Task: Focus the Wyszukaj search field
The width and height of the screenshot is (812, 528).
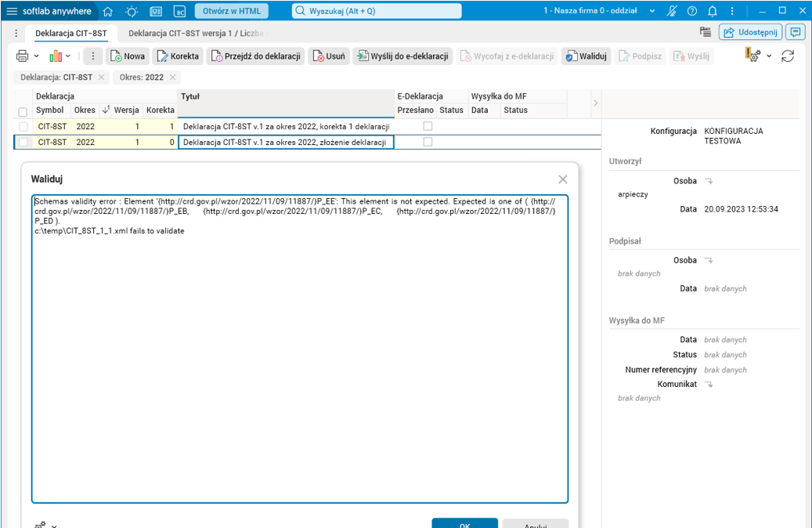Action: [377, 11]
